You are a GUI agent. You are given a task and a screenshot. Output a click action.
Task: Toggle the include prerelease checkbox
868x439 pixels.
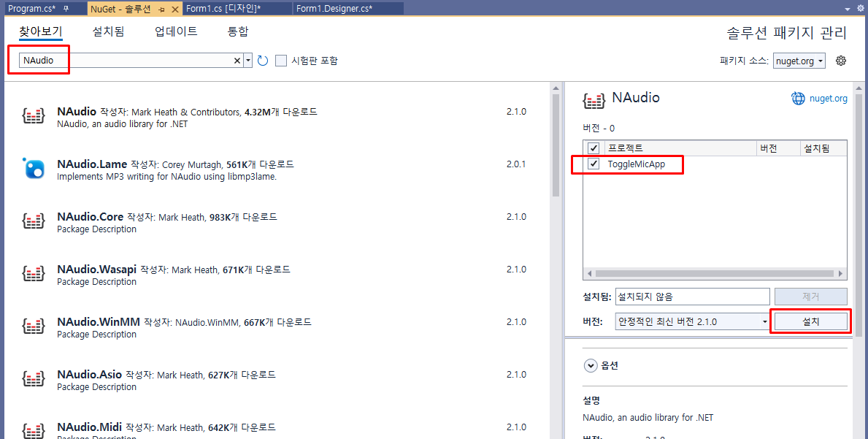click(281, 61)
